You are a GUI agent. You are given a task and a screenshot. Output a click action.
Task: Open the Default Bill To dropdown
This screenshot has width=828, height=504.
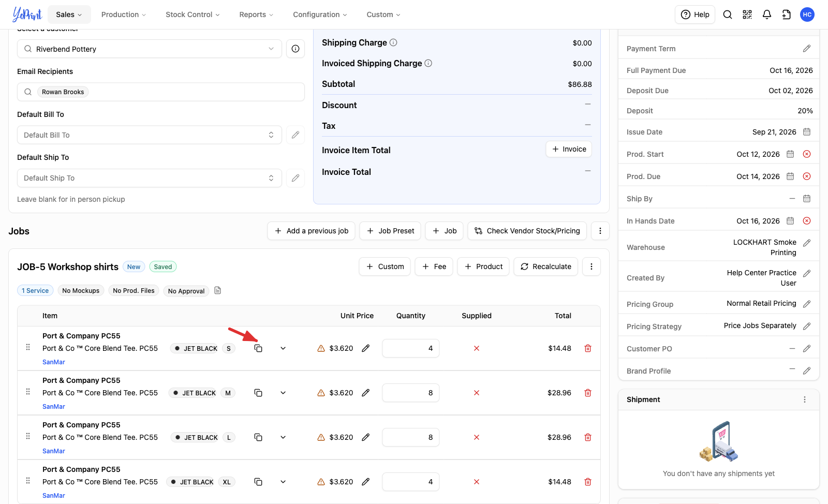click(x=150, y=135)
